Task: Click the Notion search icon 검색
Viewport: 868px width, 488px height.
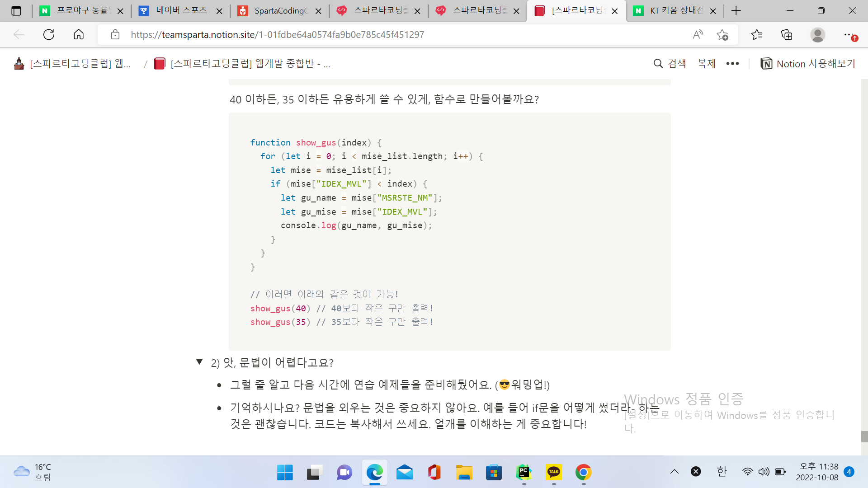Action: tap(670, 64)
